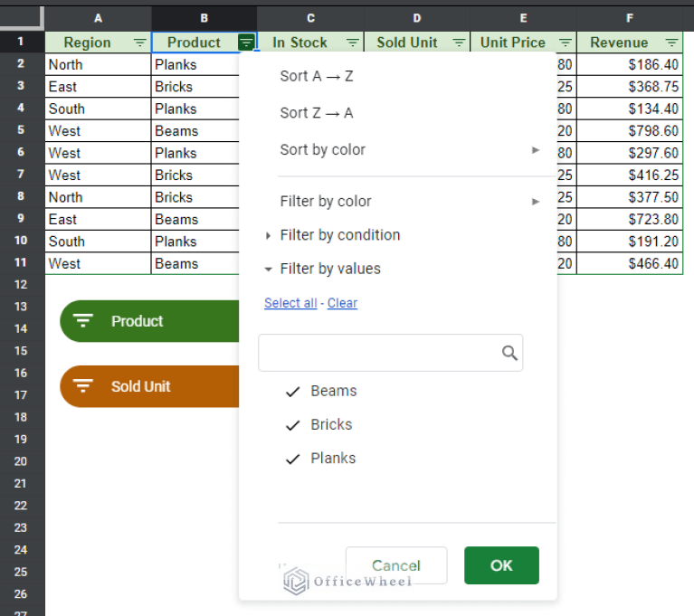Viewport: 694px width, 616px height.
Task: Click the filter icon in Region header
Action: pyautogui.click(x=139, y=43)
